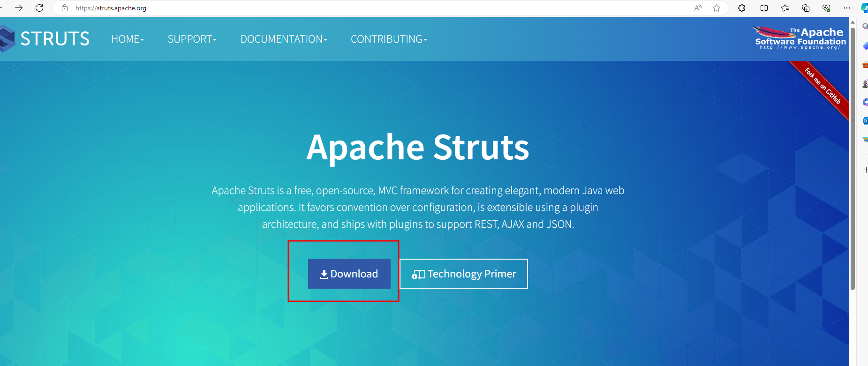Open Settings and more ellipsis menu
The height and width of the screenshot is (366, 868).
pyautogui.click(x=847, y=8)
